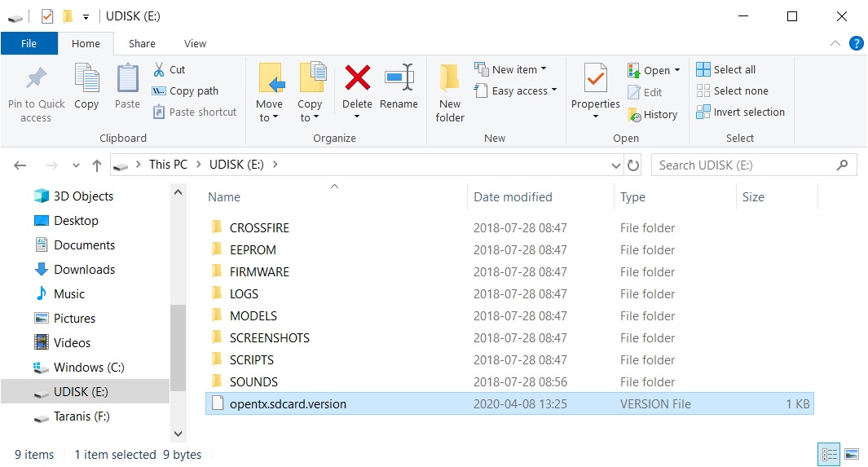Click Pin to Quick access icon

36,78
